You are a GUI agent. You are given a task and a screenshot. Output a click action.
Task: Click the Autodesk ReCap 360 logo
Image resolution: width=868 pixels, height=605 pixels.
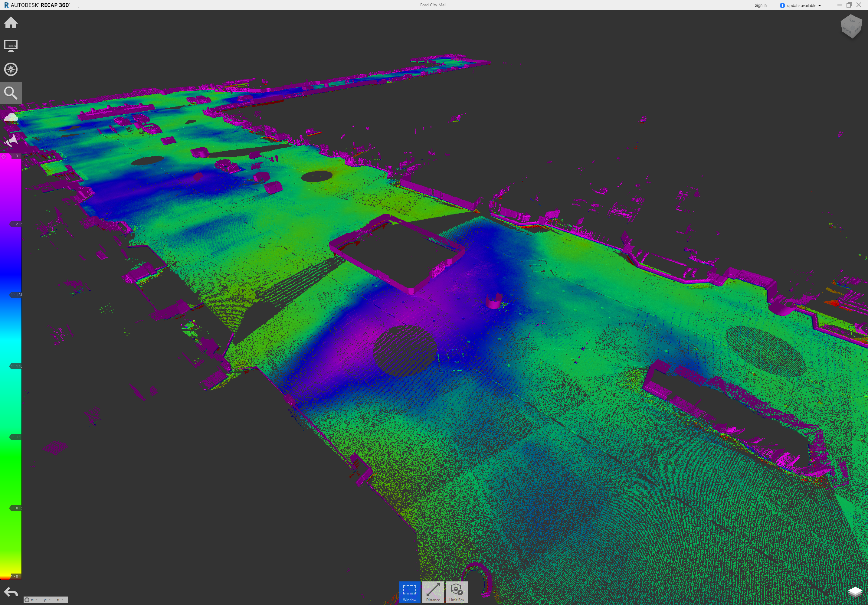tap(36, 5)
